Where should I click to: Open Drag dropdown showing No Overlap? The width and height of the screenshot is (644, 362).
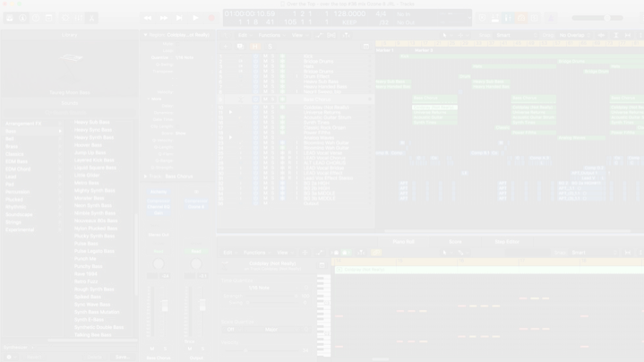575,35
